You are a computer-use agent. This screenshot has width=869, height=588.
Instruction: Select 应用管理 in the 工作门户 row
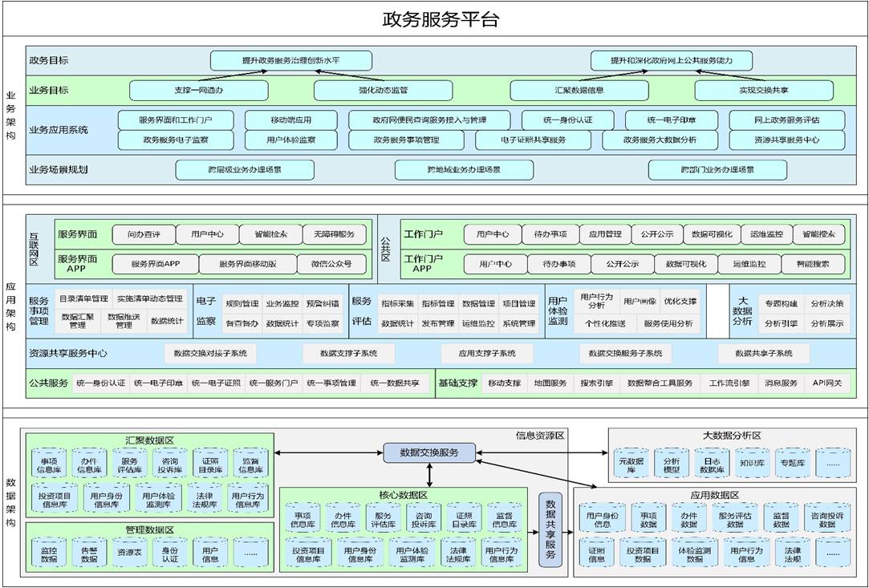(605, 234)
